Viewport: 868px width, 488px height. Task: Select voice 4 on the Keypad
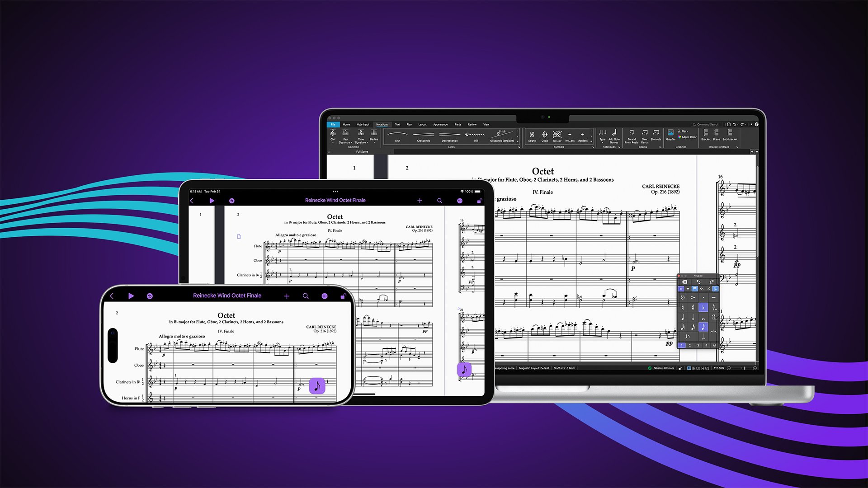[x=706, y=345]
